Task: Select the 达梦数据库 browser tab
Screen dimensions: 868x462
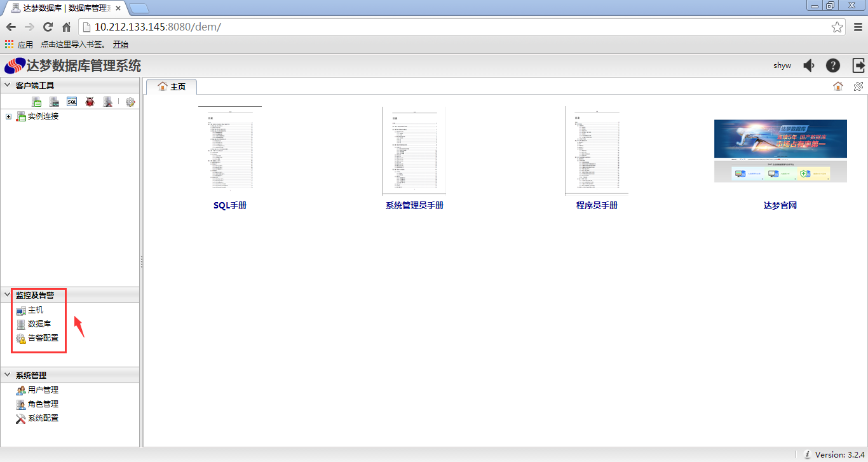Action: click(65, 8)
